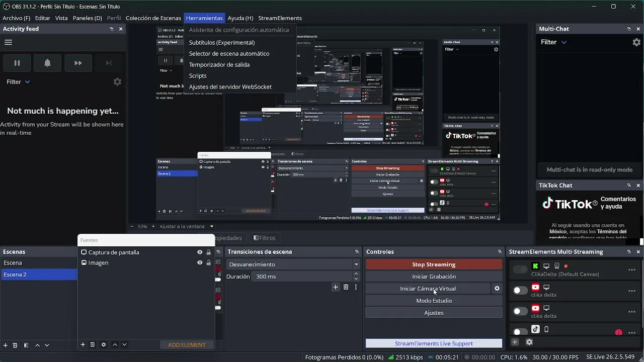This screenshot has width=644, height=362.
Task: Increase transition Duración value
Action: (x=356, y=274)
